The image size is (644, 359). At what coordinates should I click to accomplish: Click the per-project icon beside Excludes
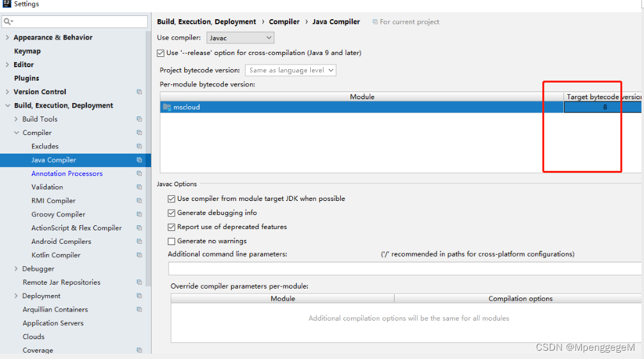point(139,147)
